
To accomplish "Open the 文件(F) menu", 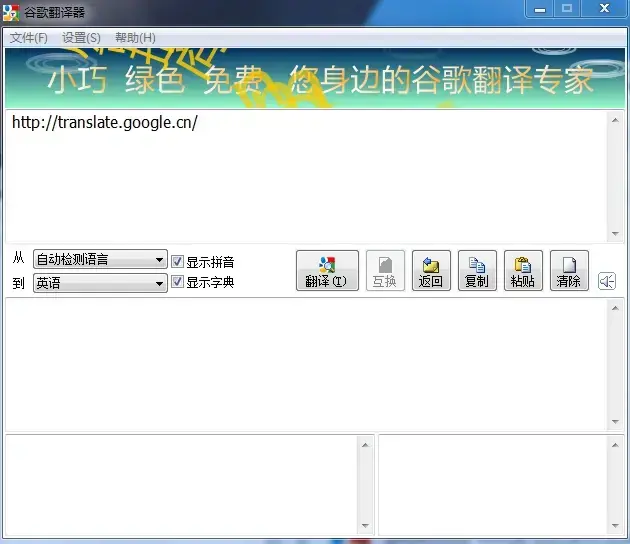I will [x=29, y=38].
